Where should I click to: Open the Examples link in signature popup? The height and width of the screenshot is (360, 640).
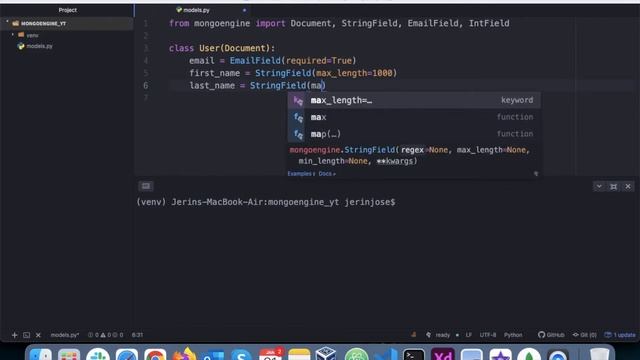pos(301,174)
